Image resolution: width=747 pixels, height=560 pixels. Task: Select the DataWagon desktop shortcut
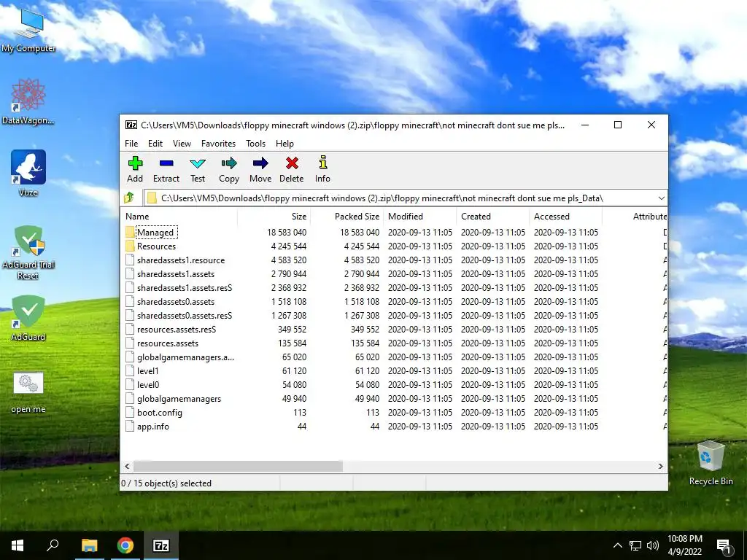(28, 102)
